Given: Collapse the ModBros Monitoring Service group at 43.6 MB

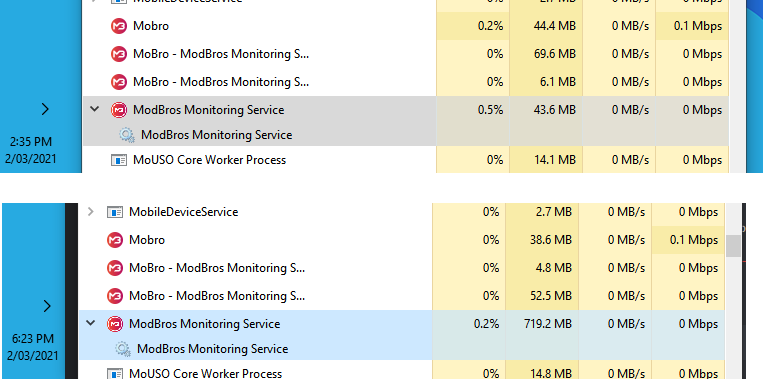Looking at the screenshot, I should pyautogui.click(x=94, y=109).
